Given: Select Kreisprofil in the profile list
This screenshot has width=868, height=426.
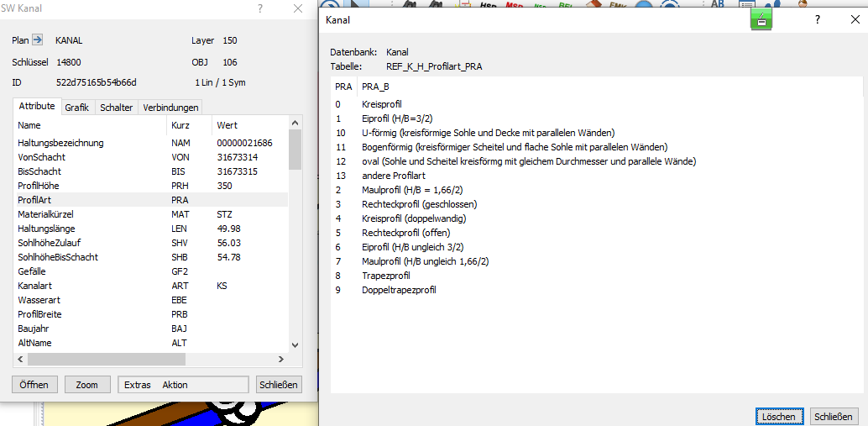Looking at the screenshot, I should [382, 104].
